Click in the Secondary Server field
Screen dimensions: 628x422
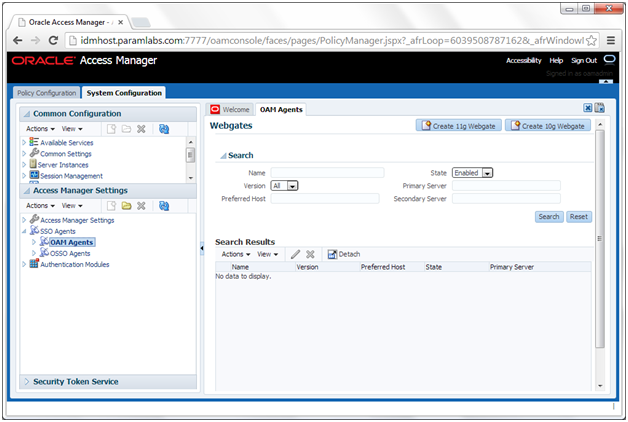click(x=506, y=199)
